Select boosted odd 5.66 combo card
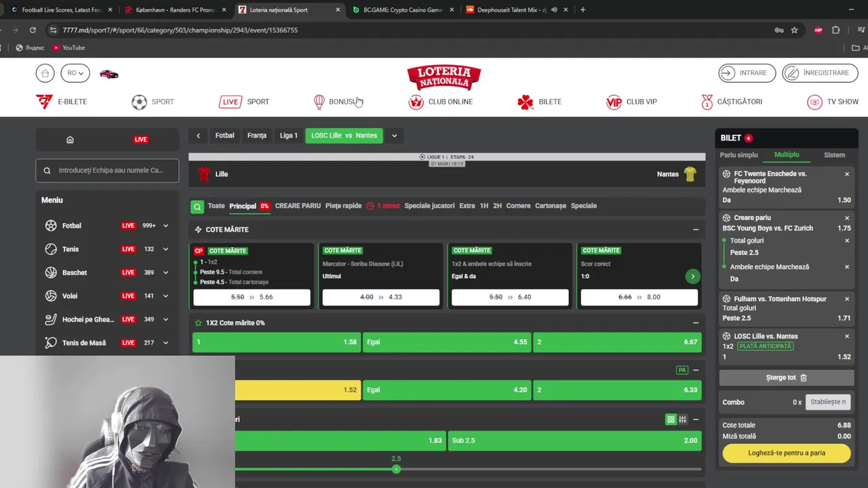This screenshot has width=868, height=488. pyautogui.click(x=252, y=298)
